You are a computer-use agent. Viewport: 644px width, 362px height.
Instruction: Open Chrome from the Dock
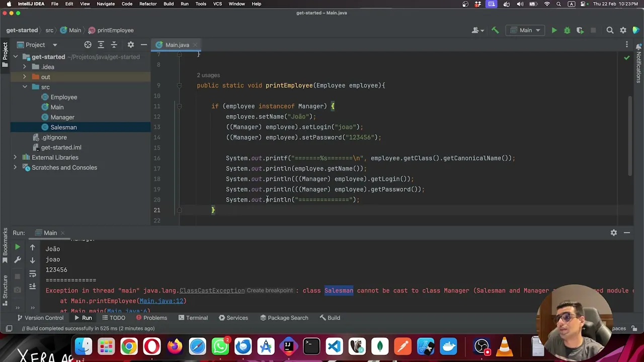[129, 347]
